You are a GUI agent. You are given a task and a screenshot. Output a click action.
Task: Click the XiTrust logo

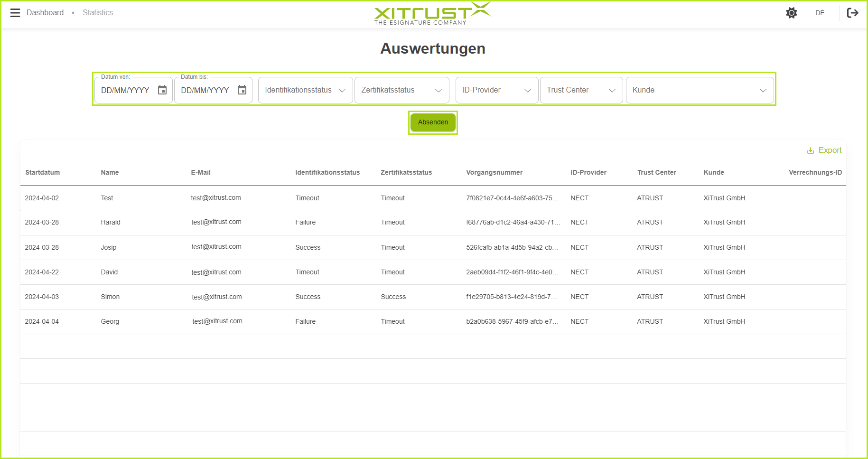coord(432,13)
